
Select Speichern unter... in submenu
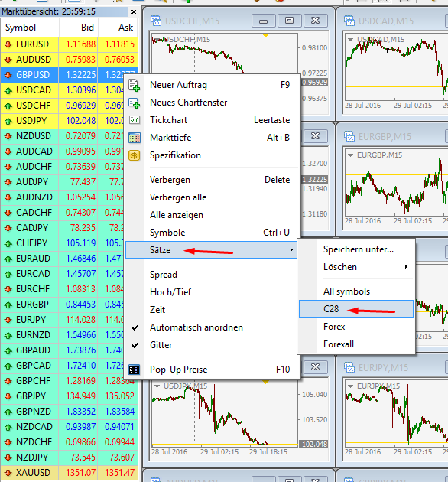357,249
